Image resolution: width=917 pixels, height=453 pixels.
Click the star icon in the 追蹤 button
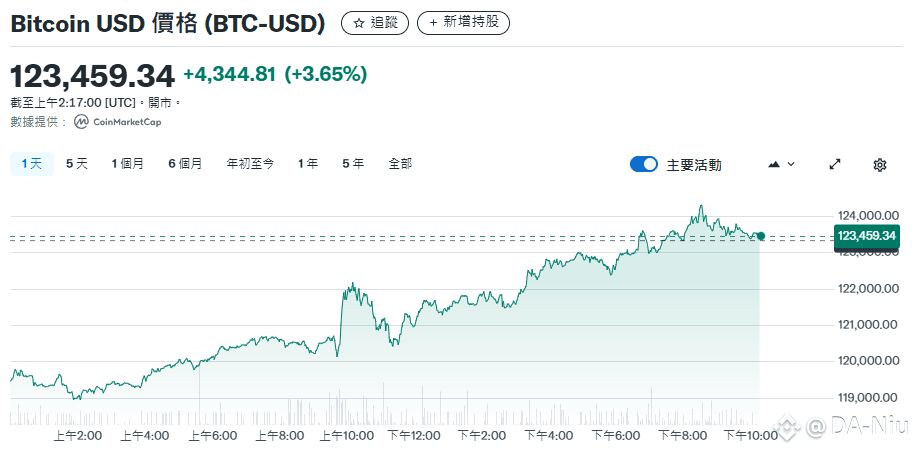coord(359,23)
